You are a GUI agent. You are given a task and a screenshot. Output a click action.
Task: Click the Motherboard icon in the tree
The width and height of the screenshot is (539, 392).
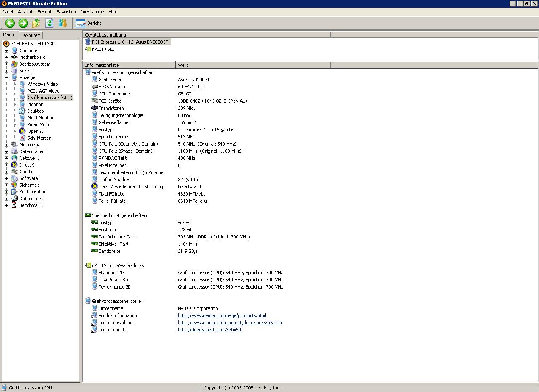14,57
